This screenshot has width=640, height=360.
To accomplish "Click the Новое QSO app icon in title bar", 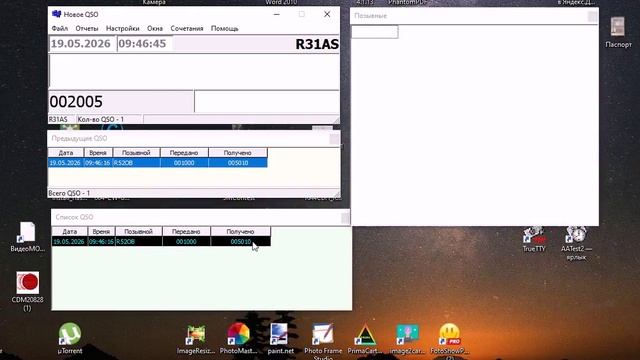I will [57, 14].
